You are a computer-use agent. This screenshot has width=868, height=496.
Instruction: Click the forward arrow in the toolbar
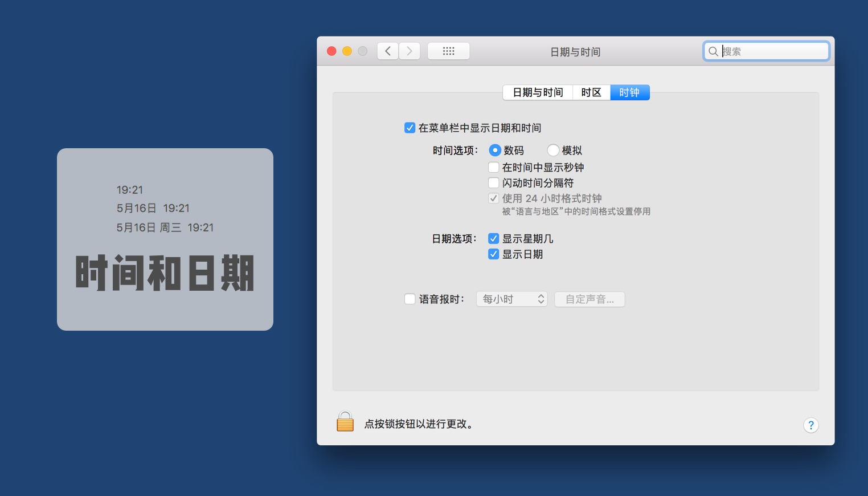[410, 51]
